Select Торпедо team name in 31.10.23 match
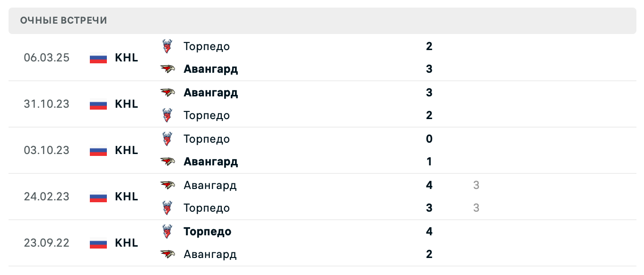The width and height of the screenshot is (644, 275). (x=207, y=115)
